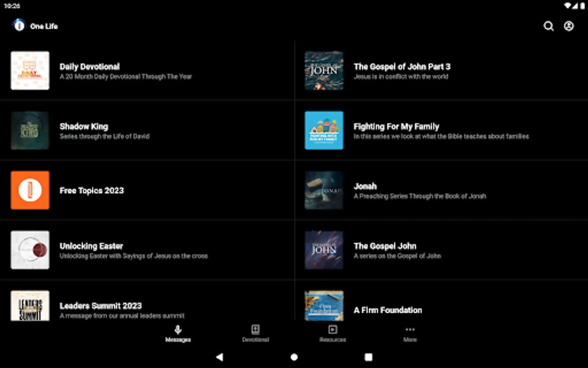The height and width of the screenshot is (368, 588).
Task: Open the Leaders Summit 2023 thumbnail
Action: coord(30,305)
